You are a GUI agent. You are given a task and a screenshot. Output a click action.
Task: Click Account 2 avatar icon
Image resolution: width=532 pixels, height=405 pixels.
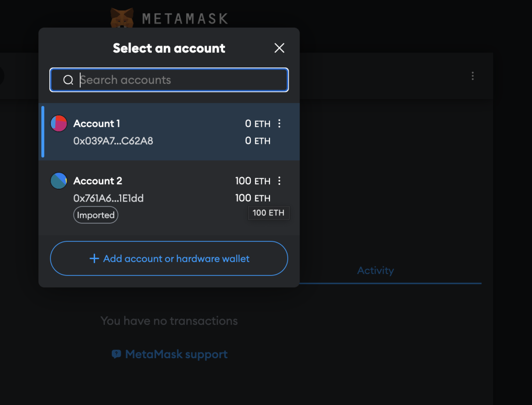59,181
